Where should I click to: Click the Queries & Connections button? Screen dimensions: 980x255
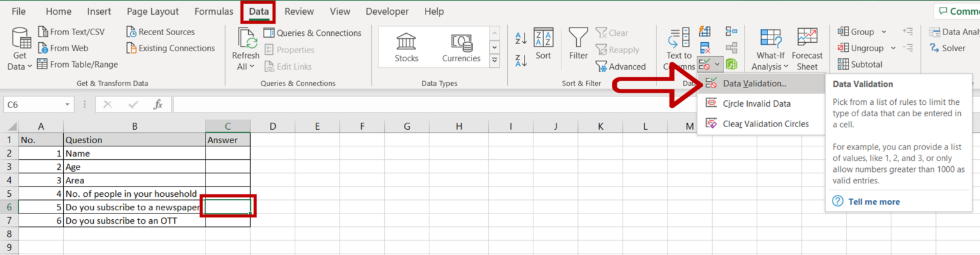312,33
